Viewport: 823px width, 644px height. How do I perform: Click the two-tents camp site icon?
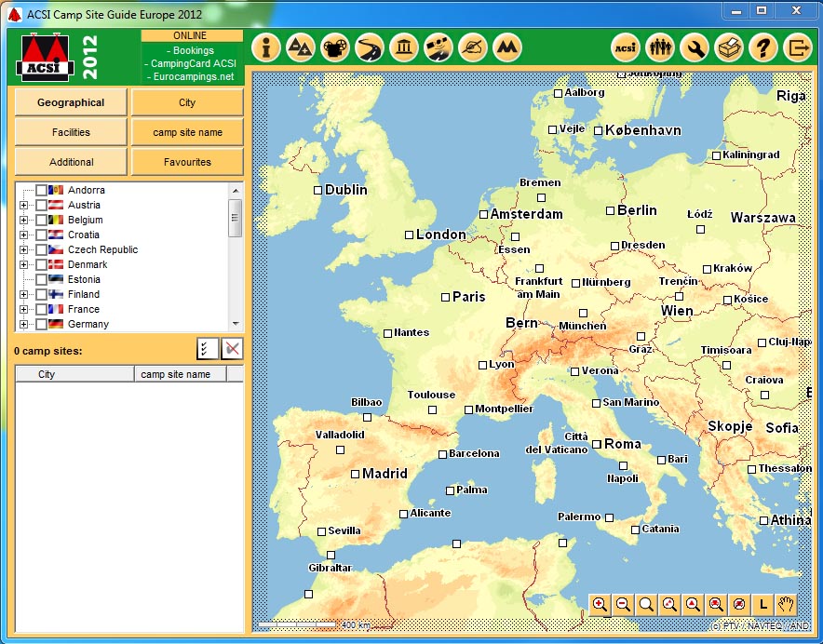(x=300, y=47)
